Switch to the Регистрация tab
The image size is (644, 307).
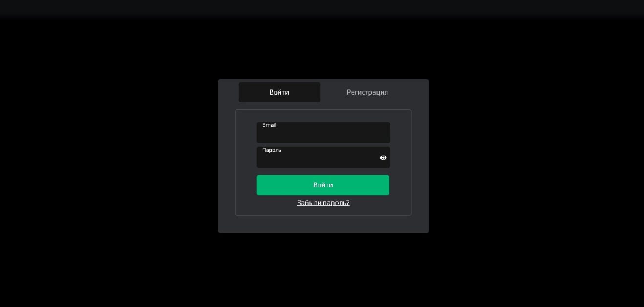coord(367,92)
